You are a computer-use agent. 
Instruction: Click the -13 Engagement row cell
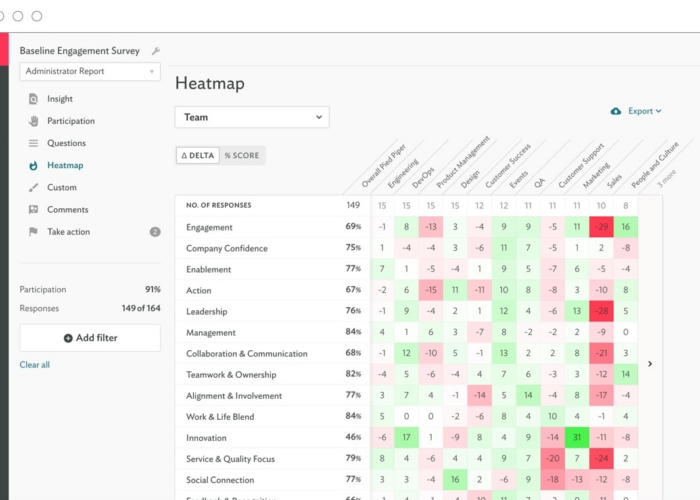click(431, 227)
